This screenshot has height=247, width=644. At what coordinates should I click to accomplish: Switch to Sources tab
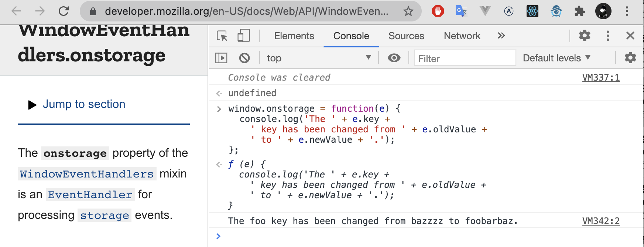(x=406, y=36)
